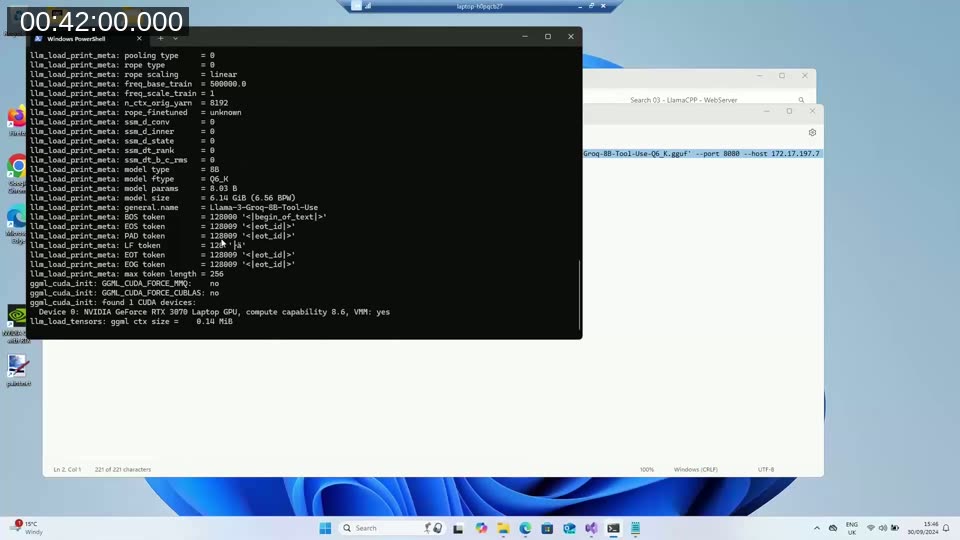The width and height of the screenshot is (960, 540).
Task: Launch Copilot from the taskbar
Action: point(481,528)
